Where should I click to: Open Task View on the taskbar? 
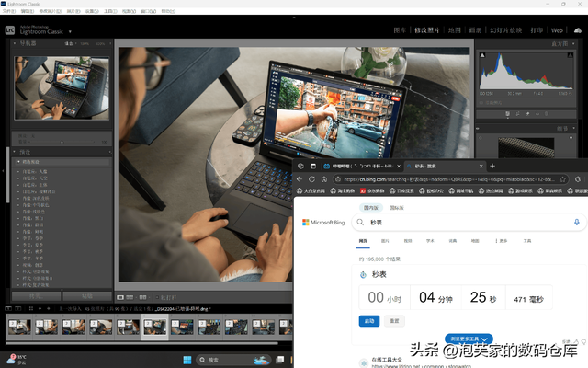click(279, 360)
